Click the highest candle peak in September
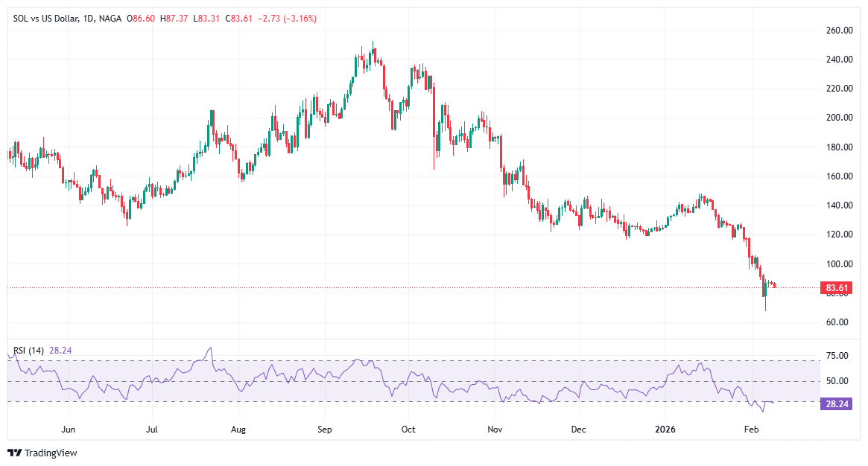This screenshot has height=466, width=868. tap(373, 42)
